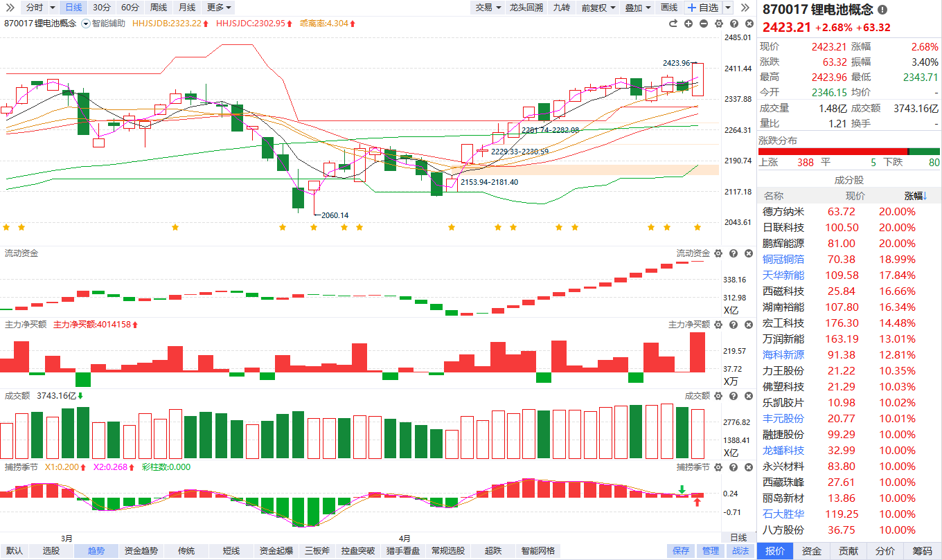Open 德方纳米 in constituent list
942x560 pixels.
point(783,212)
